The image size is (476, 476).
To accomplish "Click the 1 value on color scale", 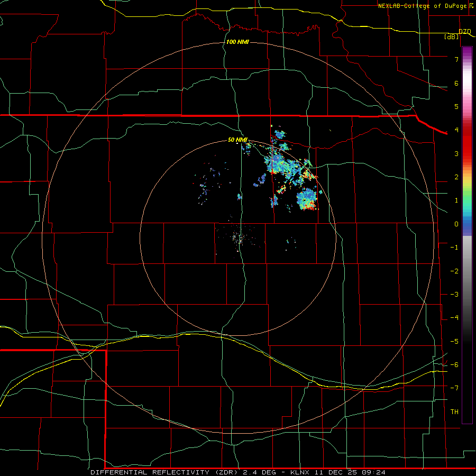I will click(456, 200).
